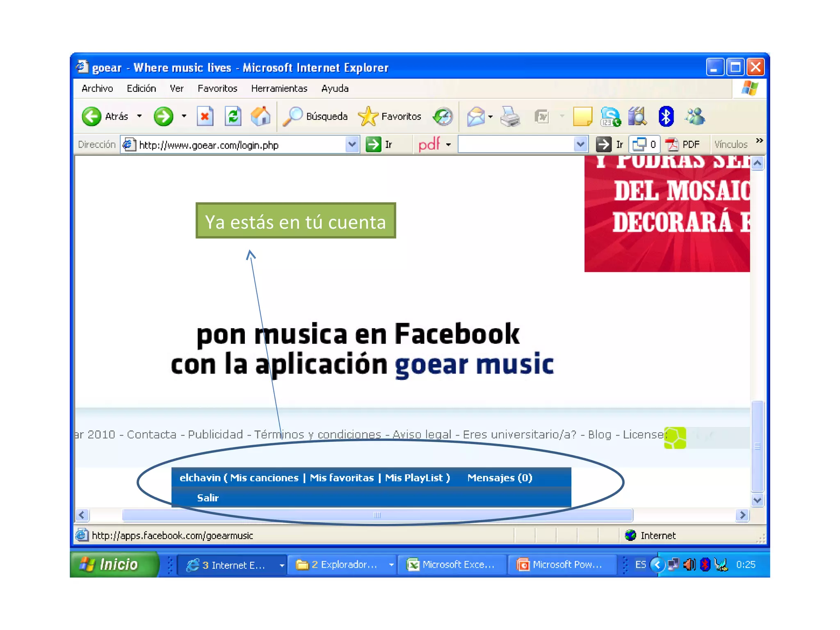Viewport: 840px width, 630px height.
Task: Open the Archivo menu
Action: coord(97,89)
